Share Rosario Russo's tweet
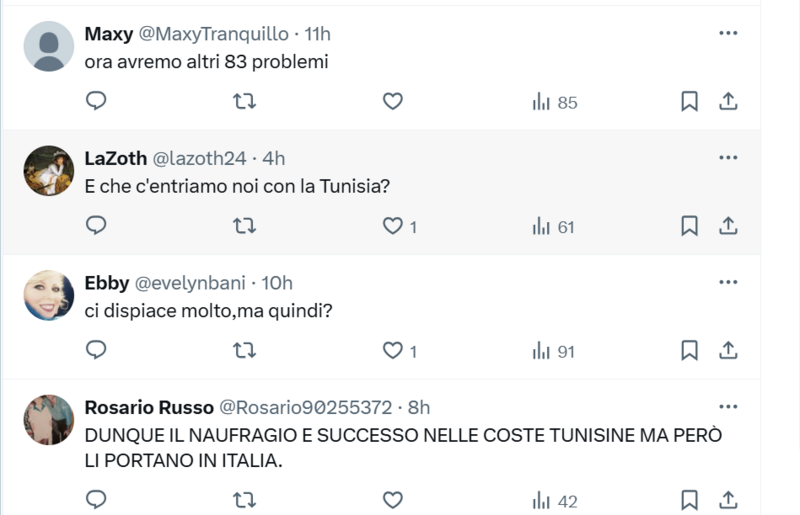Screen dimensions: 800x515 (729, 498)
